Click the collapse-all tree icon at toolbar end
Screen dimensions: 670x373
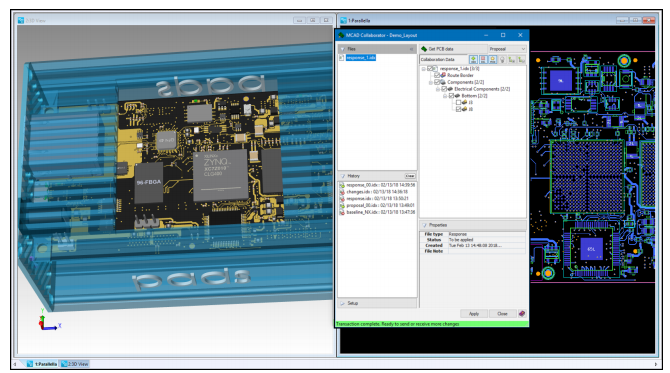tap(521, 59)
